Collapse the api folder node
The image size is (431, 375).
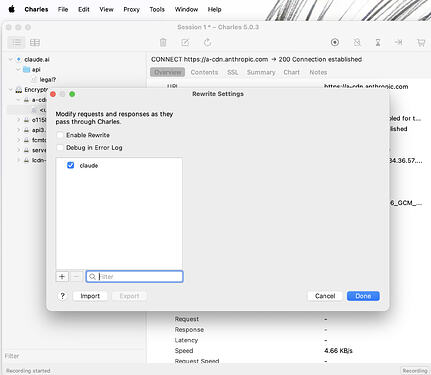(x=18, y=69)
